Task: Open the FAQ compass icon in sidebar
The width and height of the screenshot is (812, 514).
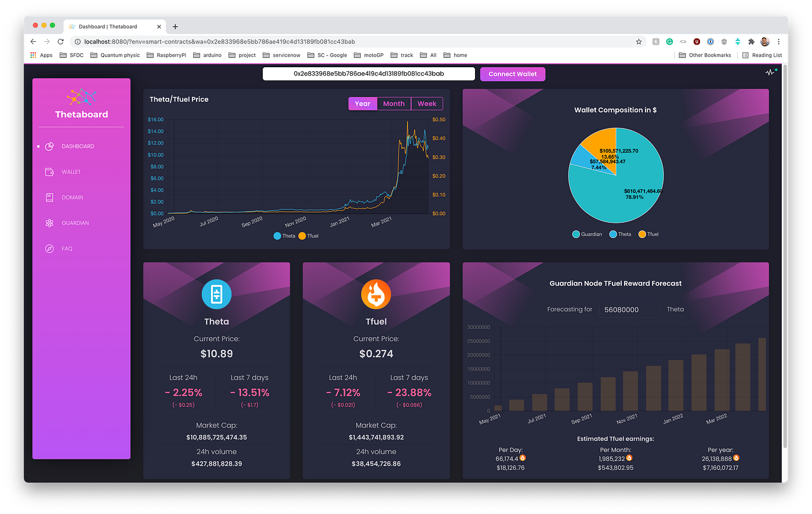Action: (x=49, y=249)
